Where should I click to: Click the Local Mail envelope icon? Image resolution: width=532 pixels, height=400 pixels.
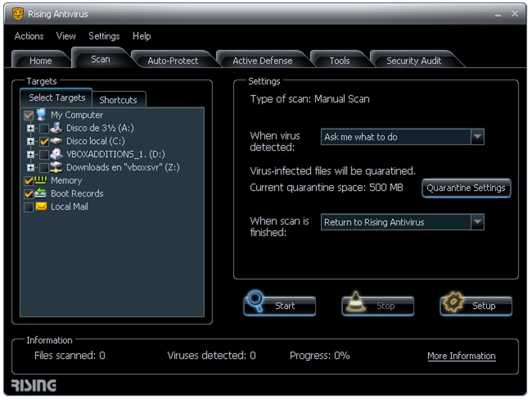pos(41,206)
